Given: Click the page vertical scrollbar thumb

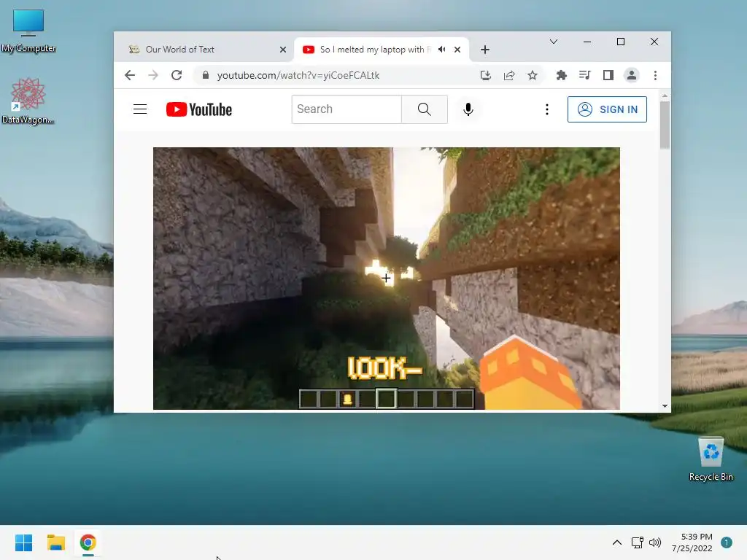Looking at the screenshot, I should click(665, 125).
